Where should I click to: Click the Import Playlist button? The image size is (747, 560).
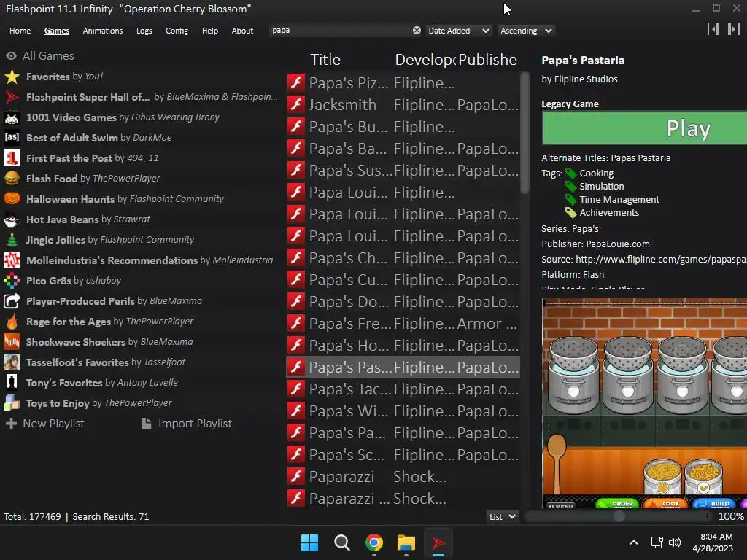(x=187, y=424)
